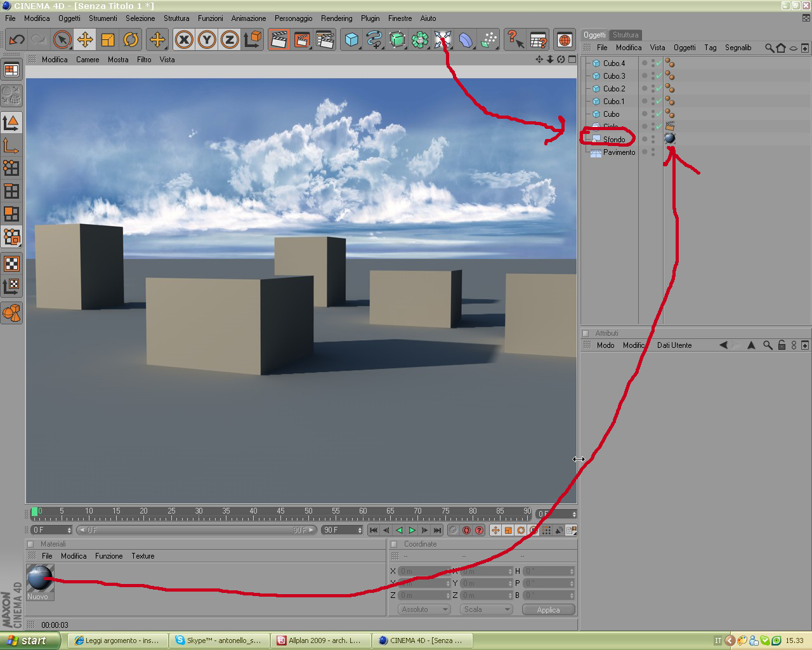
Task: Click the Cielo object's clapperboard tag
Action: coord(669,126)
